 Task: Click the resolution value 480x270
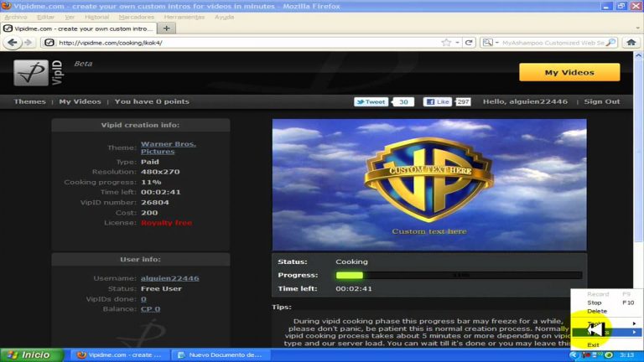[x=160, y=172]
